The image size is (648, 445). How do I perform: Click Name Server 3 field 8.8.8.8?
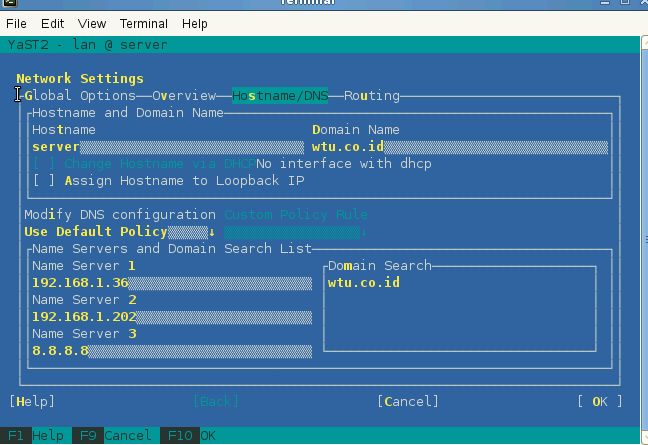172,351
